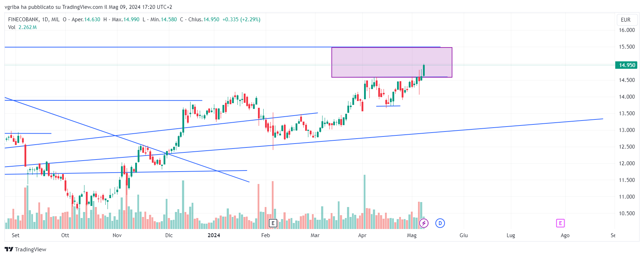
Task: Click the Ago label on time axis
Action: click(565, 235)
